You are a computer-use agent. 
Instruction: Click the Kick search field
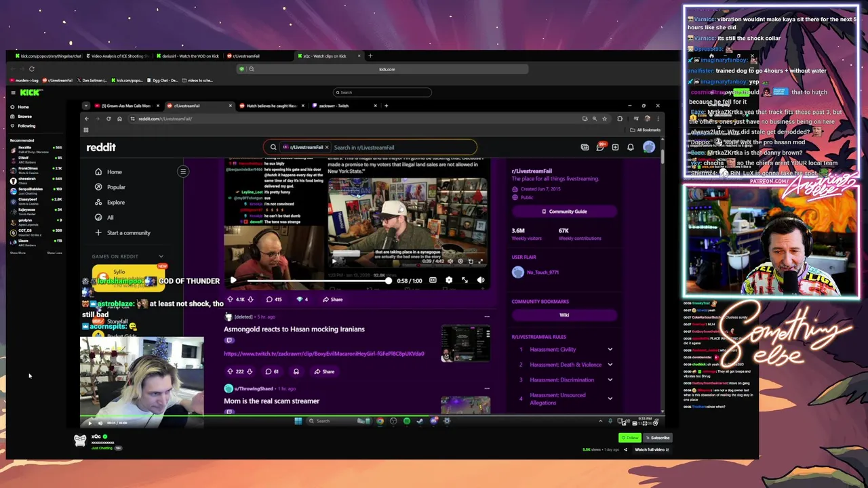point(382,92)
